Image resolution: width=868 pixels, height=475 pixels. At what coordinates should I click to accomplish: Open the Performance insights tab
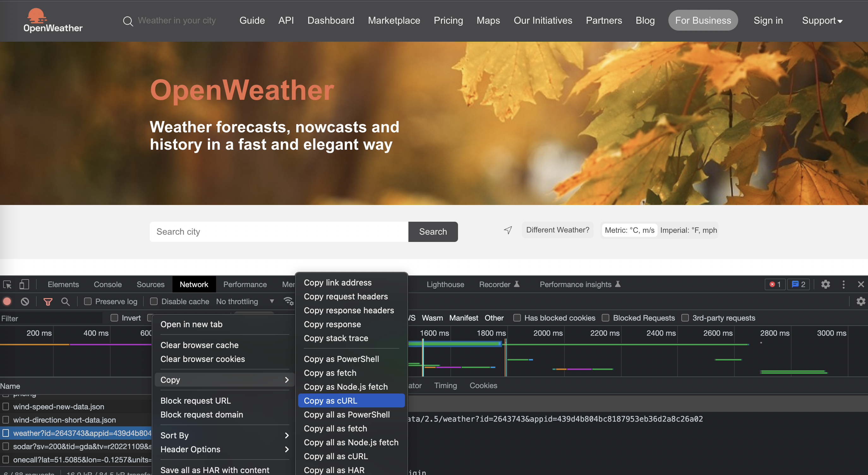point(580,284)
